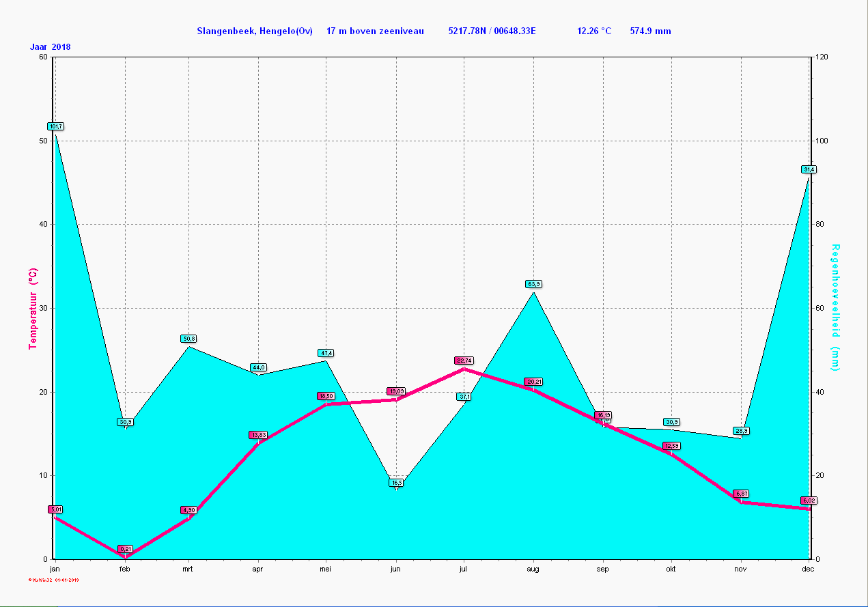Click the August rainfall label 63,9
The image size is (868, 607).
pyautogui.click(x=533, y=283)
